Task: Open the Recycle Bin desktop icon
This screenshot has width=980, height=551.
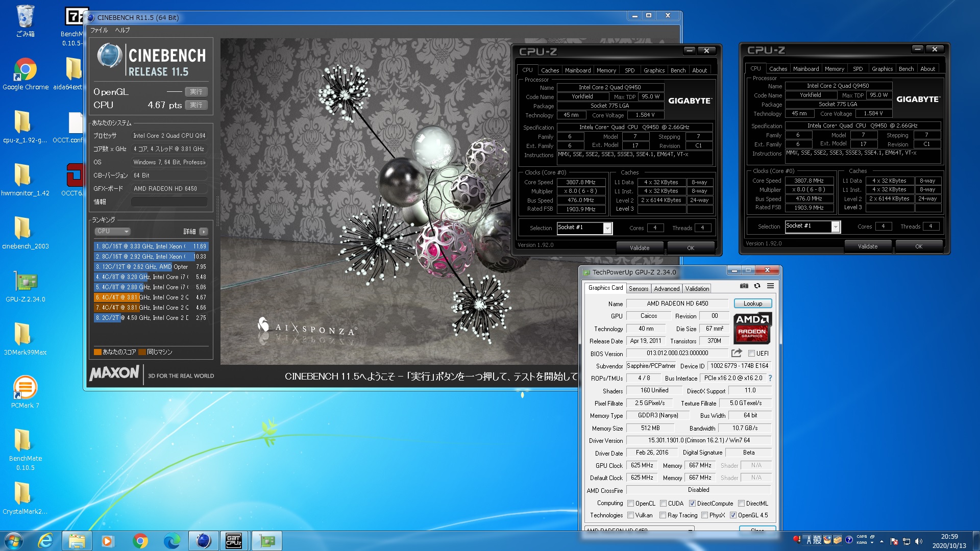Action: [25, 21]
